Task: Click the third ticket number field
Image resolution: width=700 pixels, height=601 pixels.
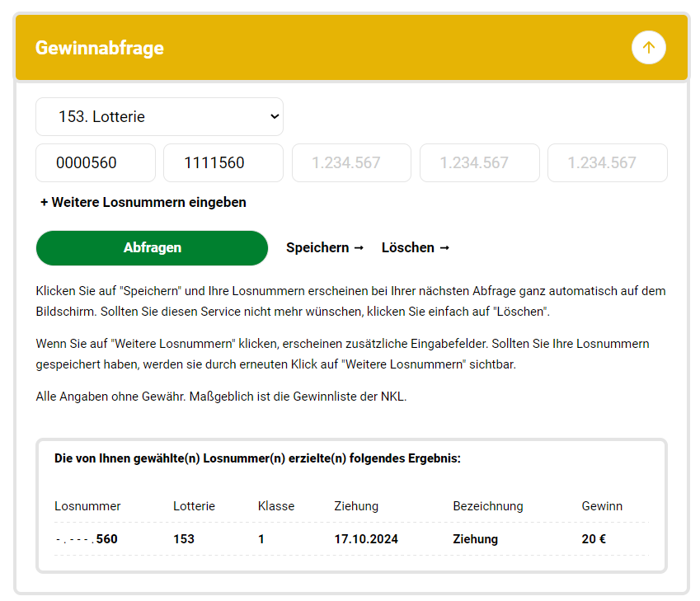Action: tap(351, 163)
